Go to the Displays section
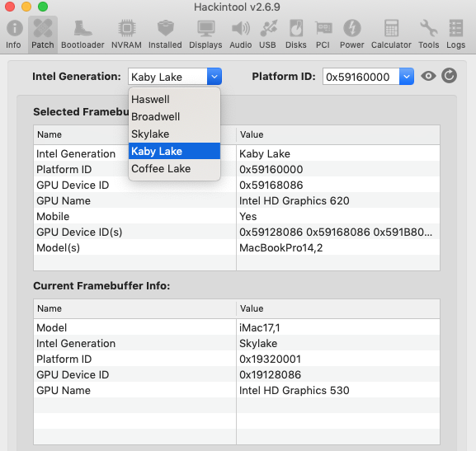This screenshot has width=476, height=451. coord(205,35)
